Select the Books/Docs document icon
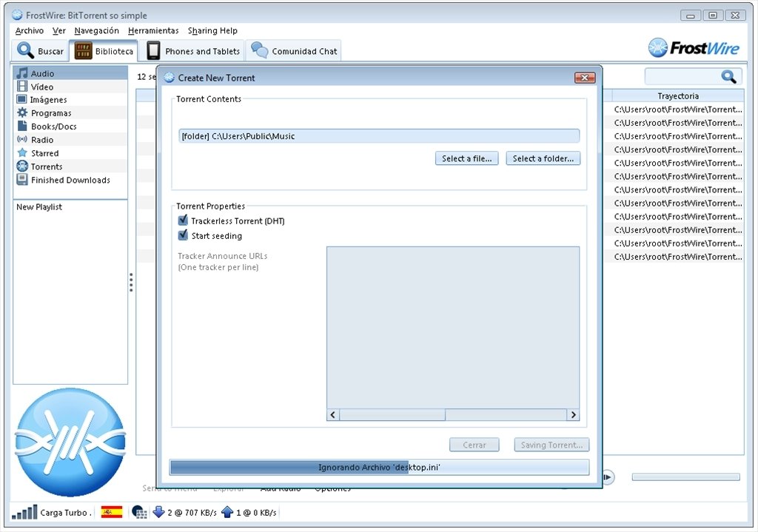This screenshot has width=758, height=532. 22,126
